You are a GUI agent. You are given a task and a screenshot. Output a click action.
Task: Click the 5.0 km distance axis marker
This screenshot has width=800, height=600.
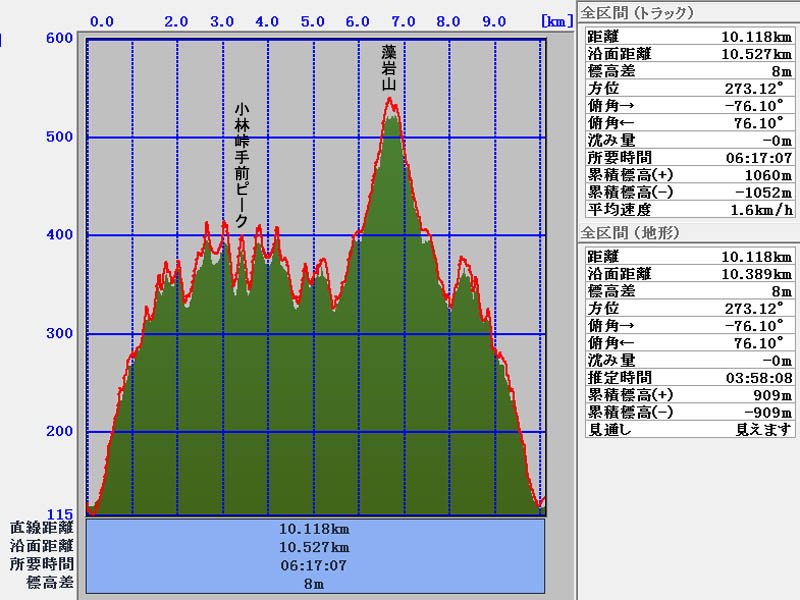(312, 20)
